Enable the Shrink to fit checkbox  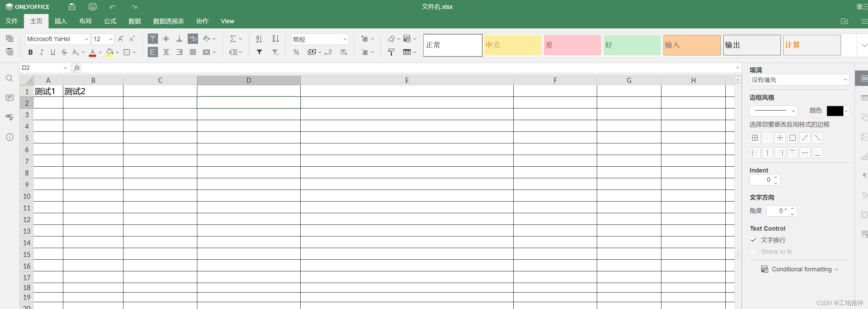pyautogui.click(x=753, y=252)
